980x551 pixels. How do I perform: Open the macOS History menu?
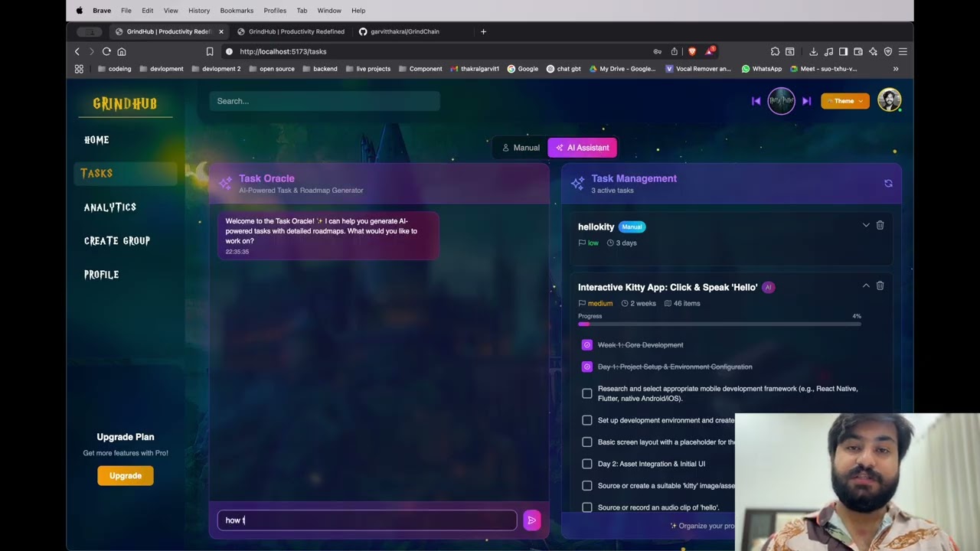tap(199, 11)
